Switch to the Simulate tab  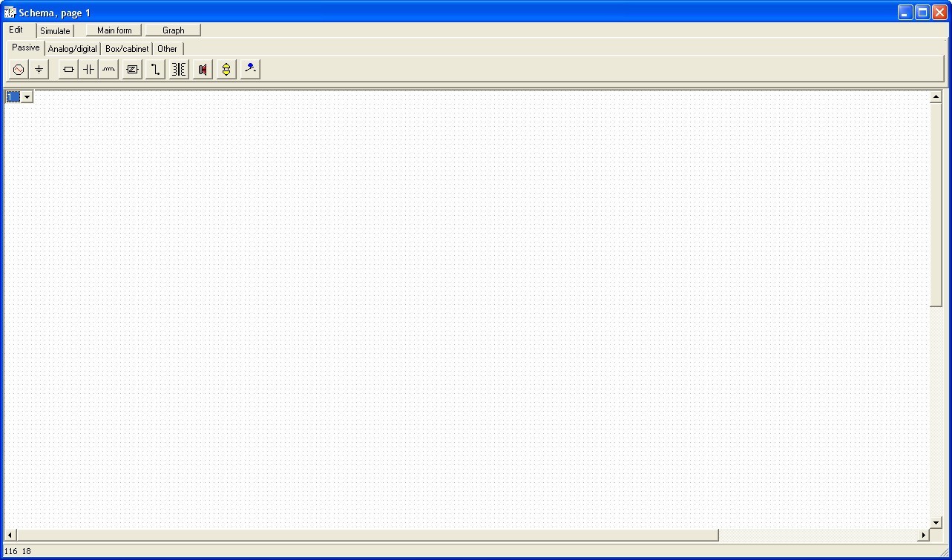click(55, 31)
